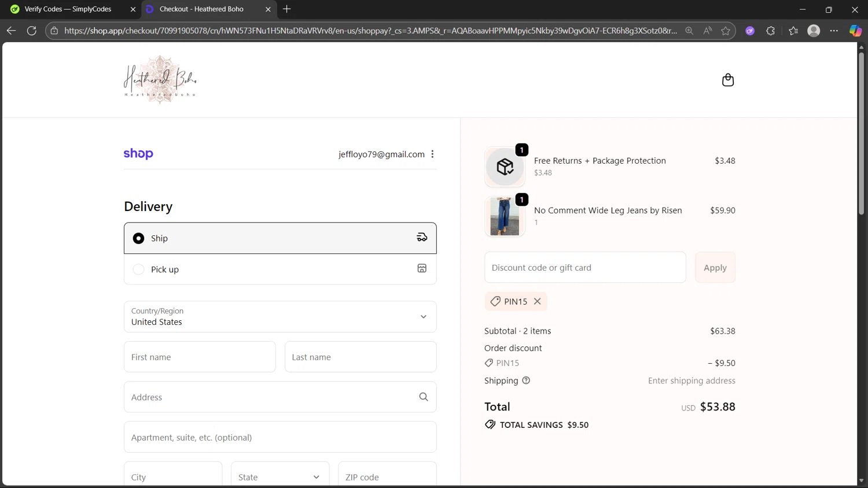This screenshot has height=488, width=868.
Task: Close the Verify Codes SimplyCodes tab
Action: pyautogui.click(x=133, y=9)
